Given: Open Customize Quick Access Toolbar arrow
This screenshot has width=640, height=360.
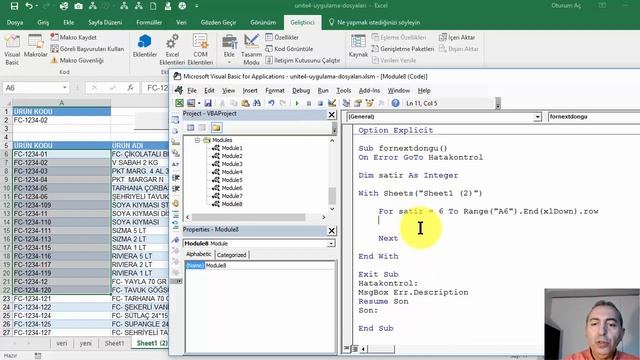Looking at the screenshot, I should point(197,6).
